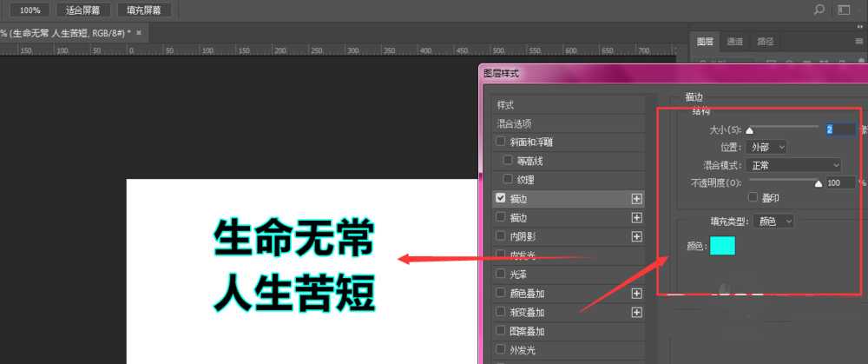Click plus icon beside 颜色叠加
The image size is (868, 364).
636,293
